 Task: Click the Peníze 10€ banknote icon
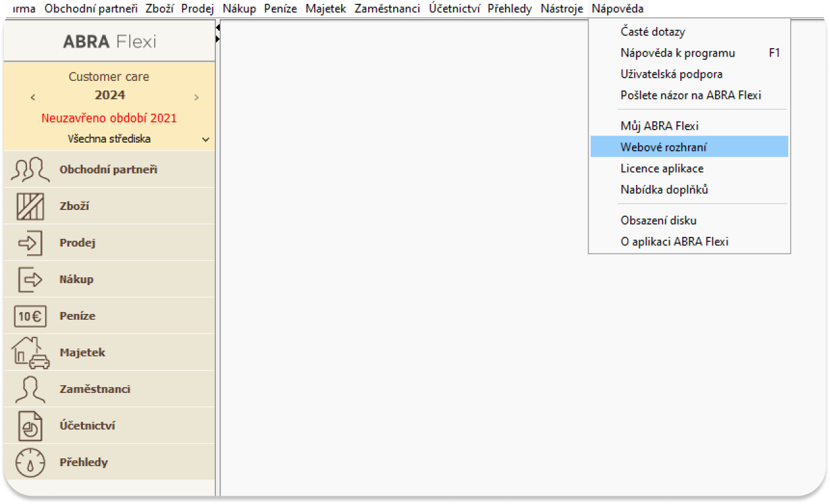(30, 316)
